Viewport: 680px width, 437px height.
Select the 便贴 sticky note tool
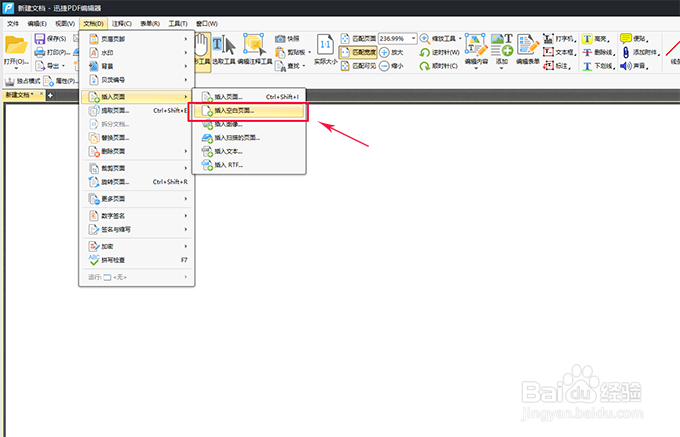pos(634,39)
